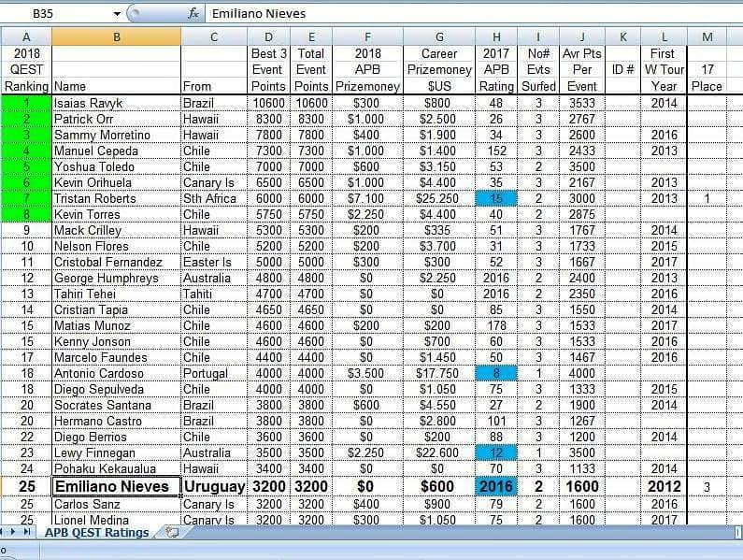
Task: Select column J header
Action: click(x=582, y=37)
